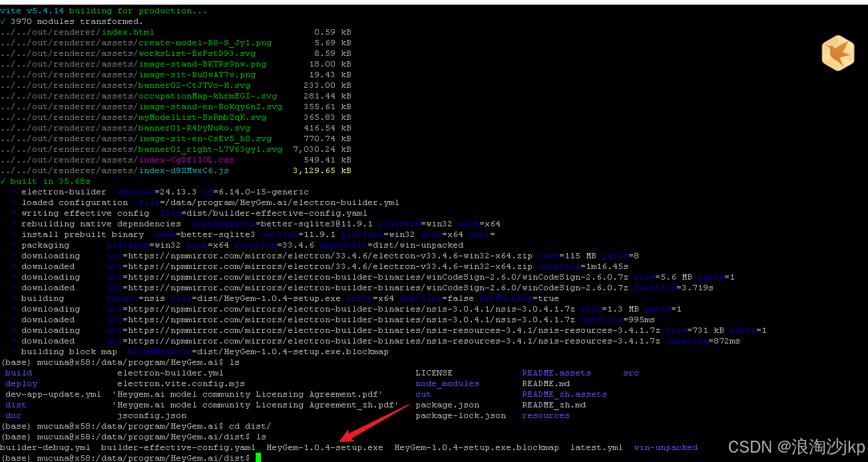Select the 'size=731 kB' nsis-resources value
The image size is (868, 462).
coord(695,330)
